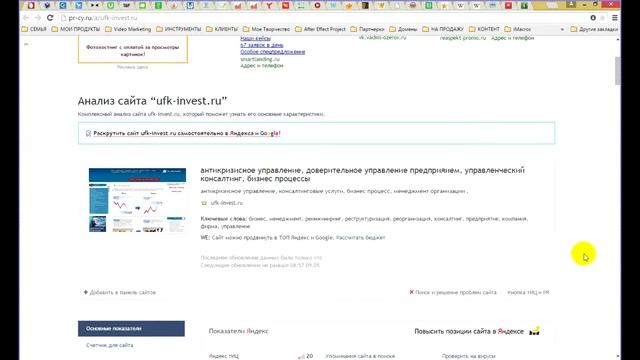Click 'Повысить позиции сайта в Яндексе'
Screen dimensions: 640x360
click(469, 331)
